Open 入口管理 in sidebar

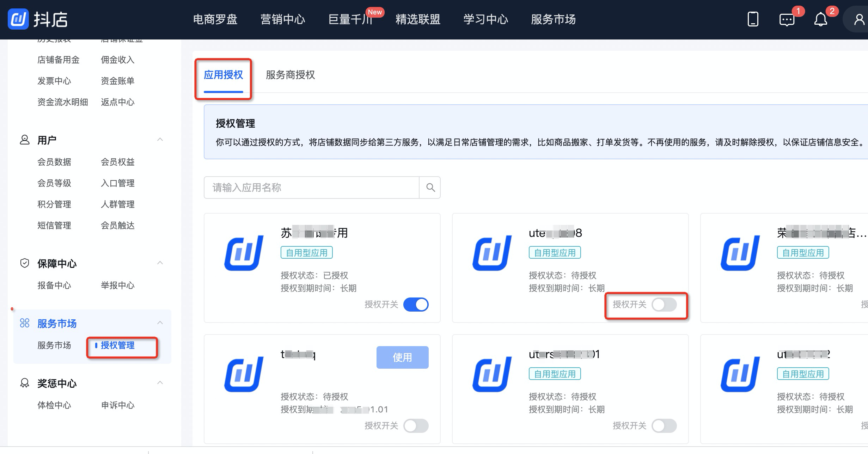[x=118, y=183]
